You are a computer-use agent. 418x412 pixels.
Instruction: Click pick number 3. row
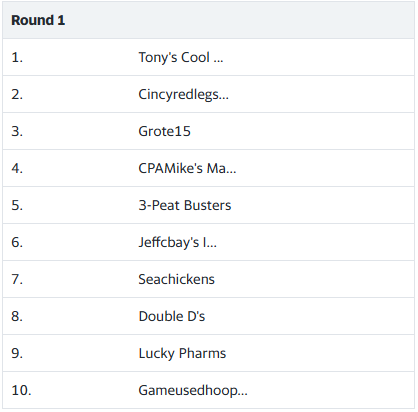209,131
